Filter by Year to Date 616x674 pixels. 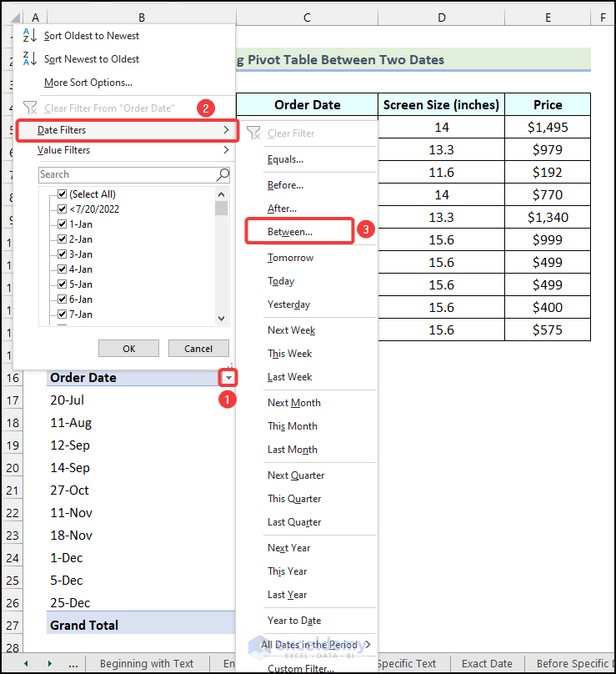pos(294,621)
